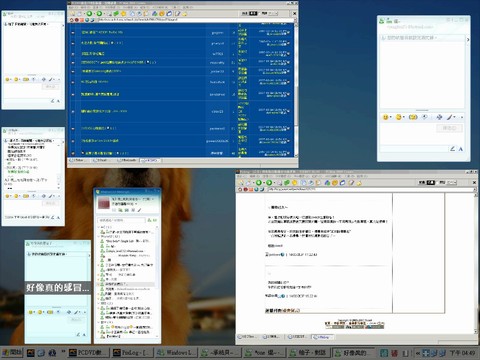
Task: Close current tab in PCDVD forum browser
Action: [x=294, y=14]
